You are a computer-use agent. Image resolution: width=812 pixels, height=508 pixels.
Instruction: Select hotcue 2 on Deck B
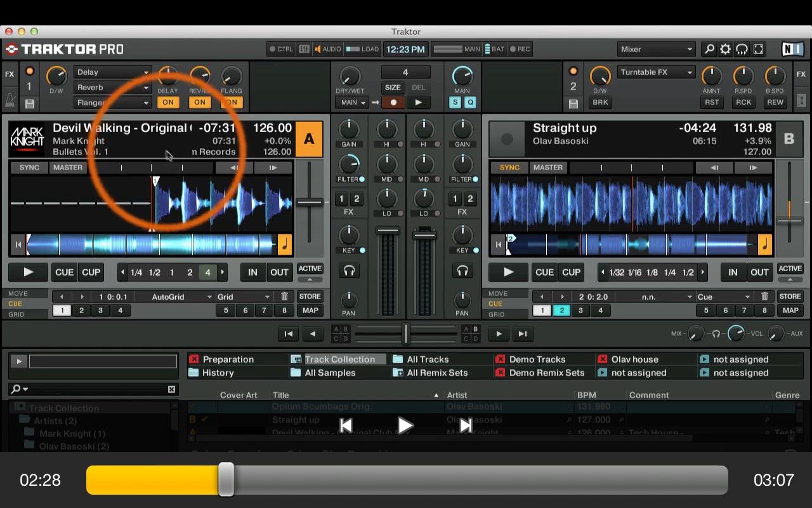click(561, 311)
